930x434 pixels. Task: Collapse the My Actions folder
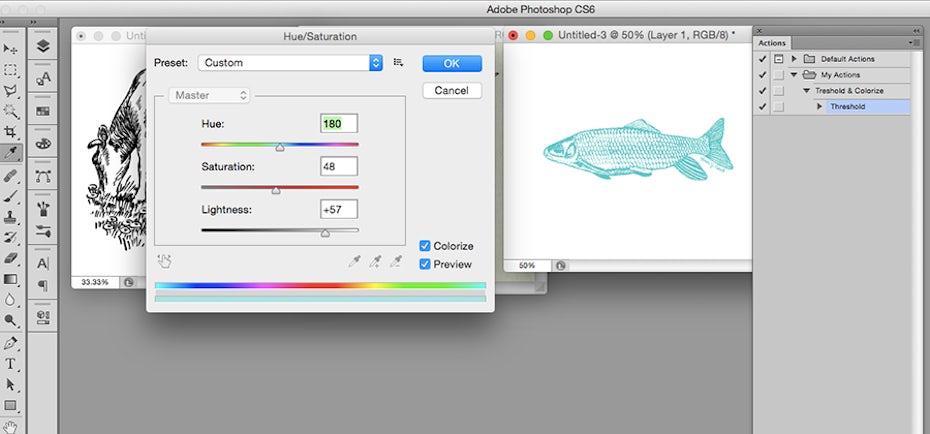794,75
